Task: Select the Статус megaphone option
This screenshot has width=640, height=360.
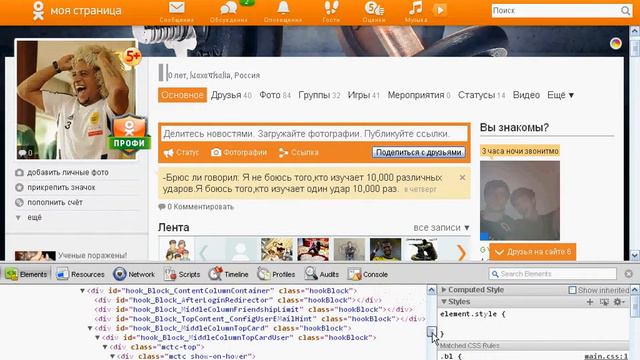Action: [x=182, y=153]
